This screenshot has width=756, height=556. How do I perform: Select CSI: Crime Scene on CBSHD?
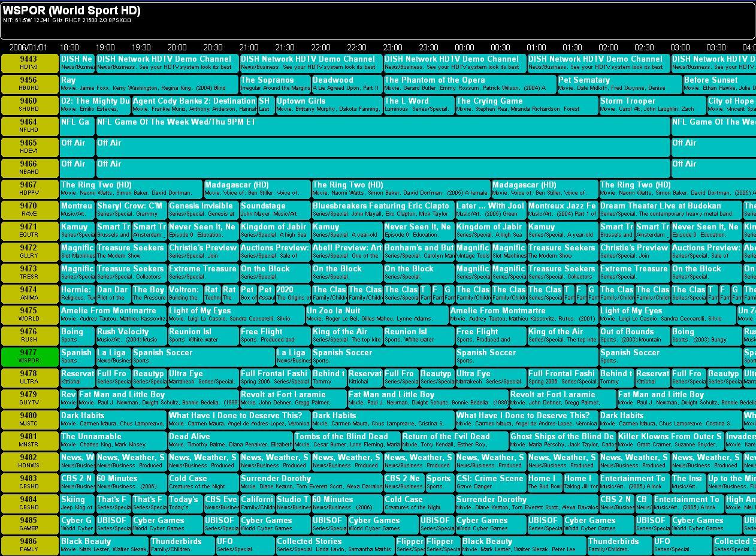491,483
